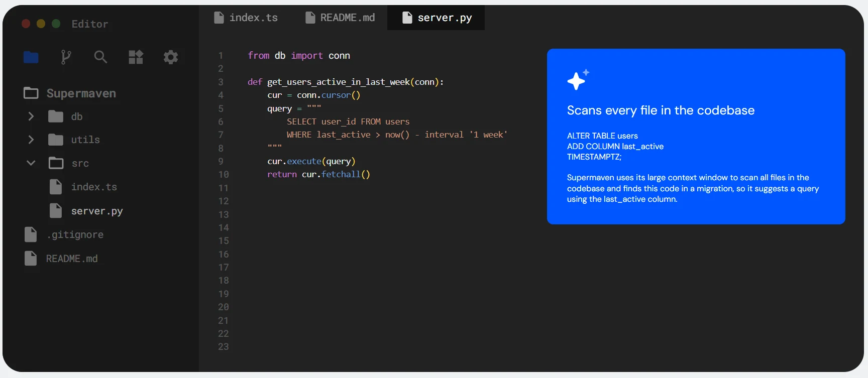Click the Supermaven description paragraph in card
The height and width of the screenshot is (378, 868).
[693, 188]
